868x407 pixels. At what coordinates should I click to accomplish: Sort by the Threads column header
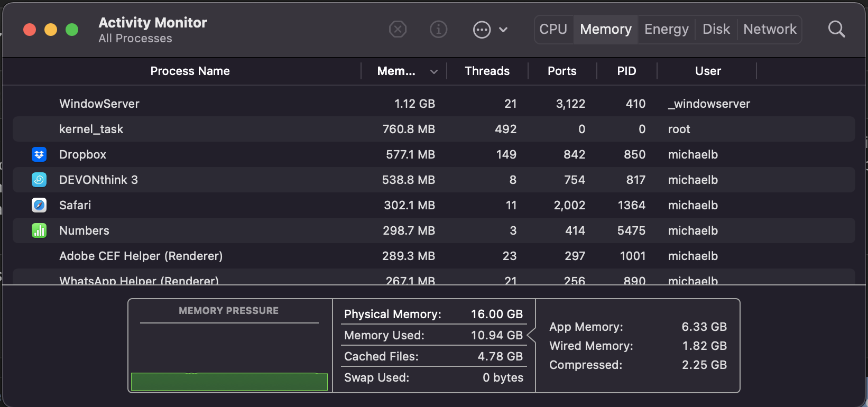click(487, 71)
